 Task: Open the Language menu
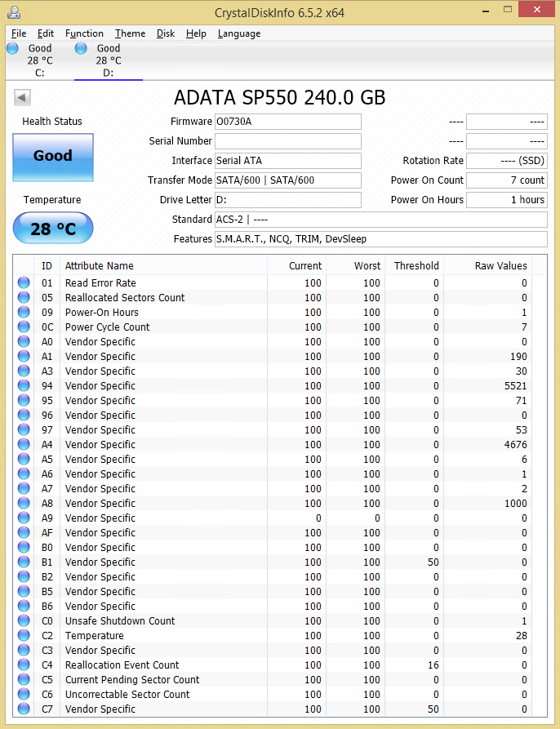(x=239, y=33)
